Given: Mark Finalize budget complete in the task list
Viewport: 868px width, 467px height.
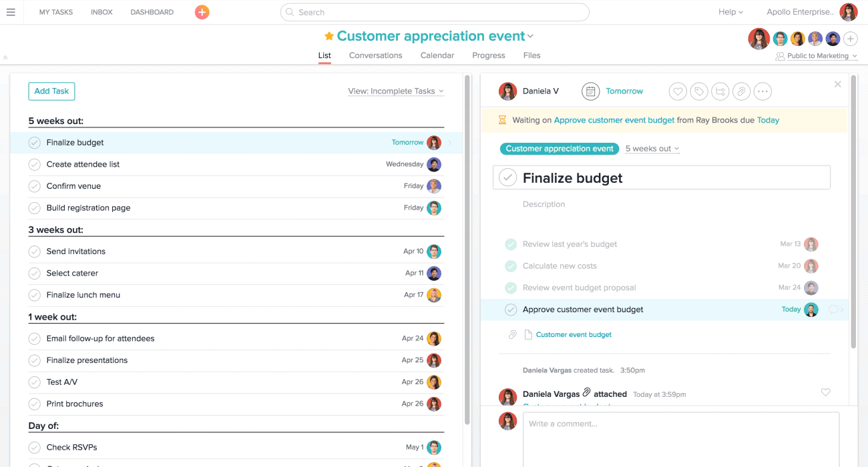Looking at the screenshot, I should pos(35,143).
